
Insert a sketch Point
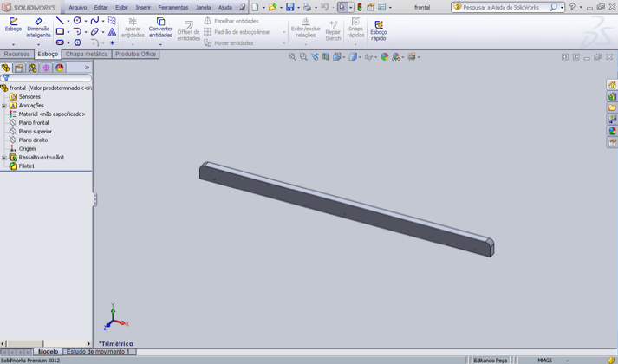click(112, 42)
